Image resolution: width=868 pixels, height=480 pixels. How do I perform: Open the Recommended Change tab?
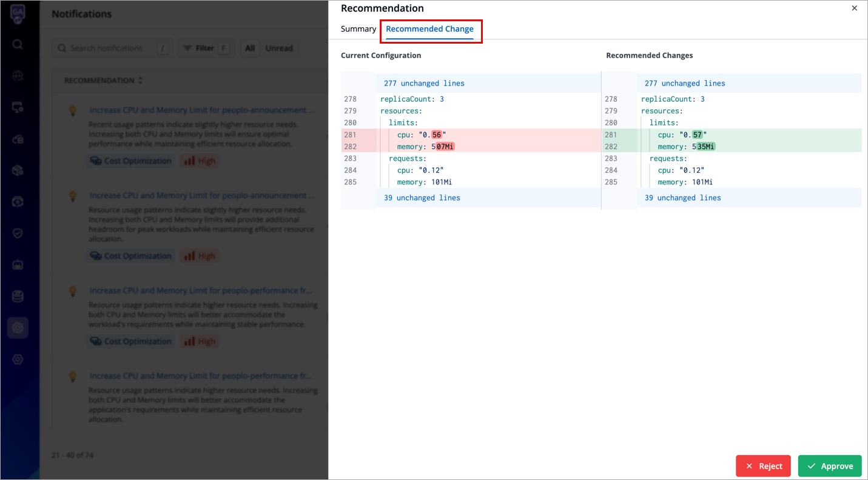[429, 29]
